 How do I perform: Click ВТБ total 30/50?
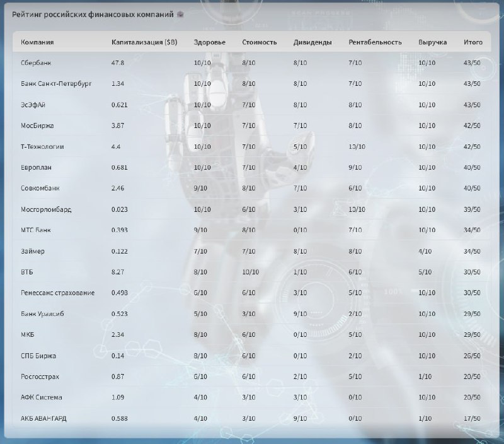pyautogui.click(x=472, y=272)
